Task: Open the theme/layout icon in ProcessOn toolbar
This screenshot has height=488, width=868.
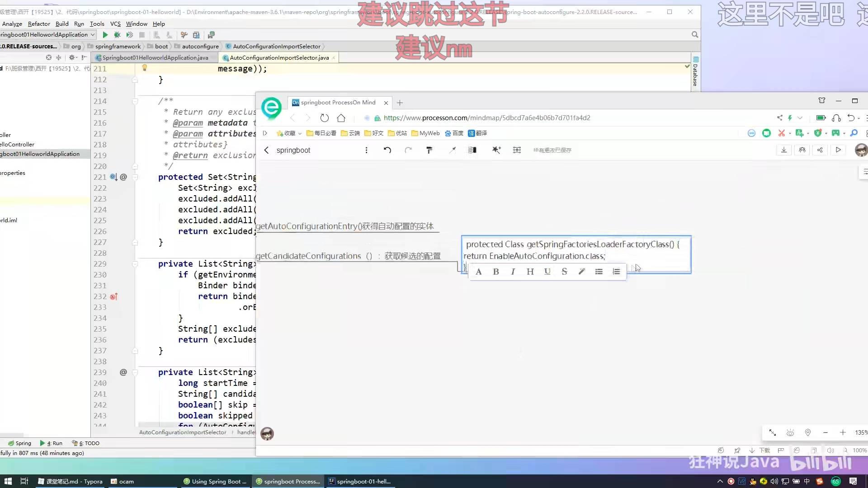Action: tap(472, 150)
